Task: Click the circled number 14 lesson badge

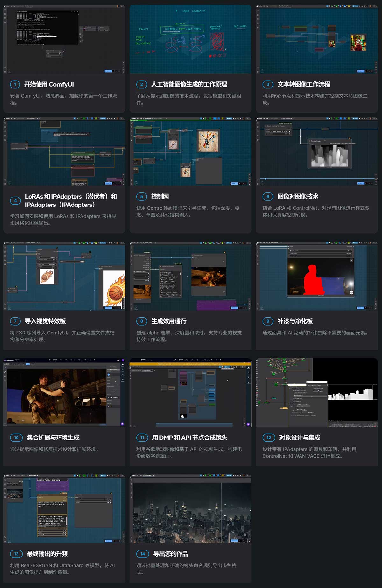Action: (142, 554)
